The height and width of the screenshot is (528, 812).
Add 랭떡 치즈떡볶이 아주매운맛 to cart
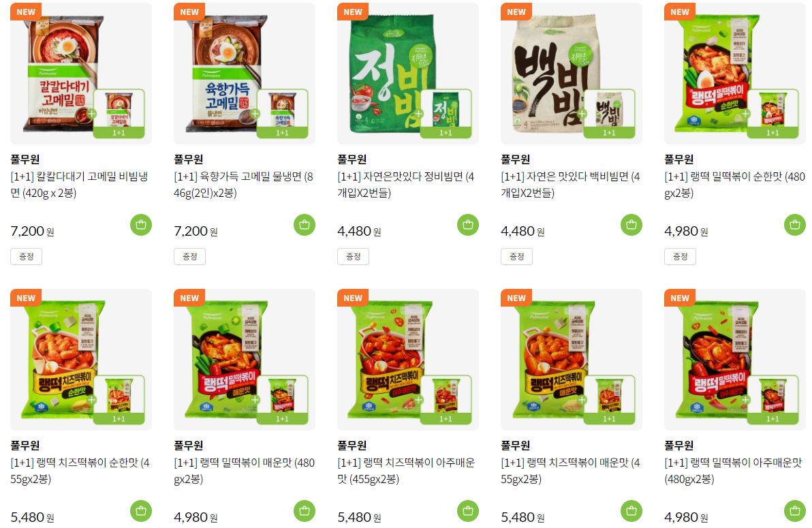(468, 511)
